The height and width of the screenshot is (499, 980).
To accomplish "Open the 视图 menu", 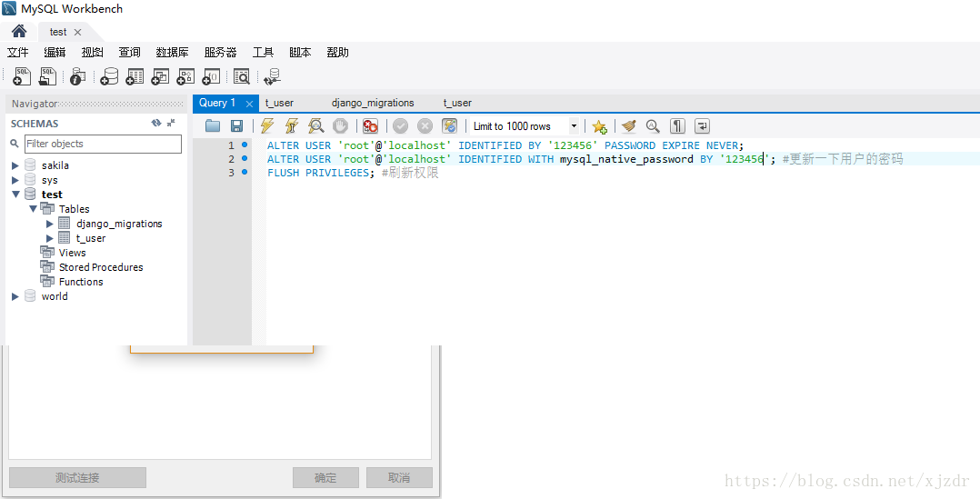I will (93, 53).
